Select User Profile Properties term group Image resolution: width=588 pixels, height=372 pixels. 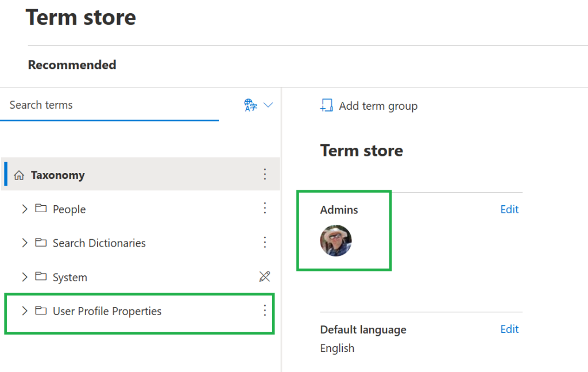click(107, 311)
